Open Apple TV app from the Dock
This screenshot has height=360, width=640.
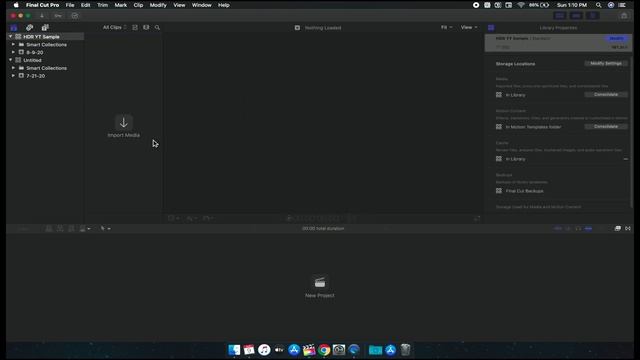click(279, 350)
